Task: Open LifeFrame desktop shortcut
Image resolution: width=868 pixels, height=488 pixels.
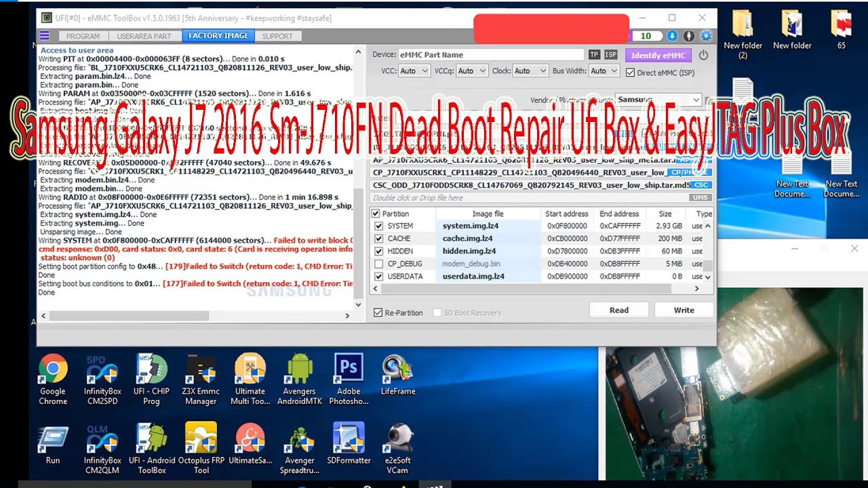Action: pyautogui.click(x=398, y=375)
